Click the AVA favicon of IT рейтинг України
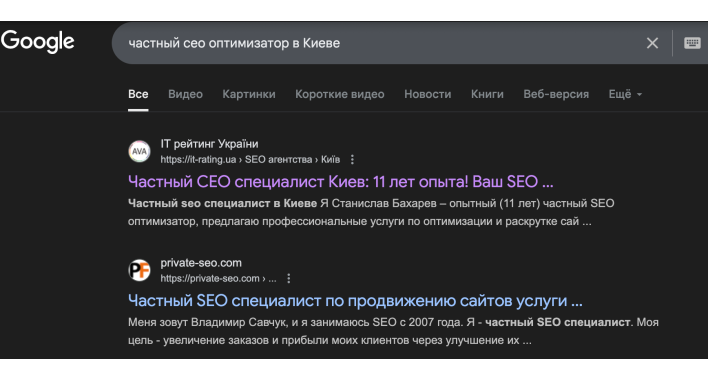 click(139, 151)
